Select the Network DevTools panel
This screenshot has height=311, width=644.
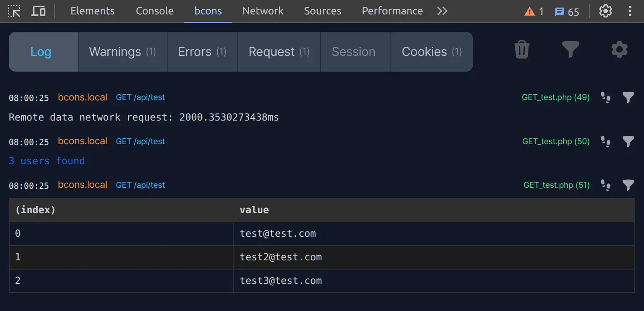click(263, 11)
